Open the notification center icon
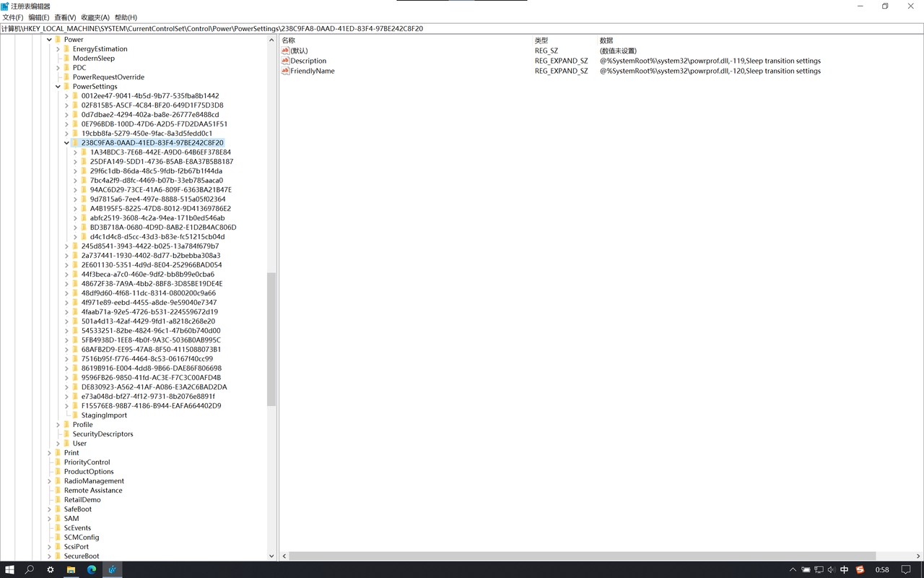924x578 pixels. pyautogui.click(x=906, y=570)
